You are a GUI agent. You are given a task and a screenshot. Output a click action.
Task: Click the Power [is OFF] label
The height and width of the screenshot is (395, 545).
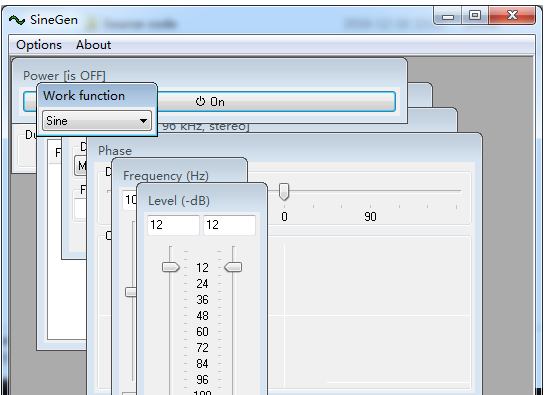(x=64, y=75)
